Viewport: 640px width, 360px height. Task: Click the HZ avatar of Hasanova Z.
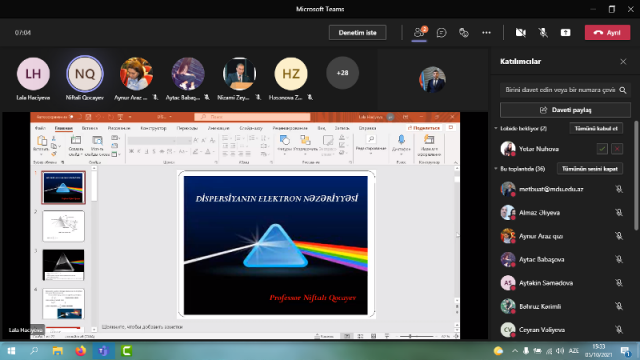click(291, 74)
